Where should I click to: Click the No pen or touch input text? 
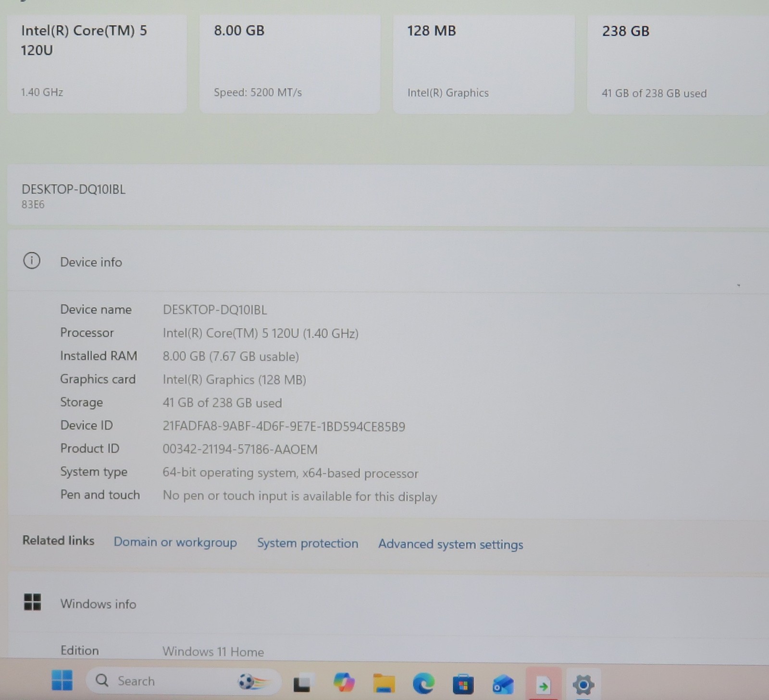[300, 496]
